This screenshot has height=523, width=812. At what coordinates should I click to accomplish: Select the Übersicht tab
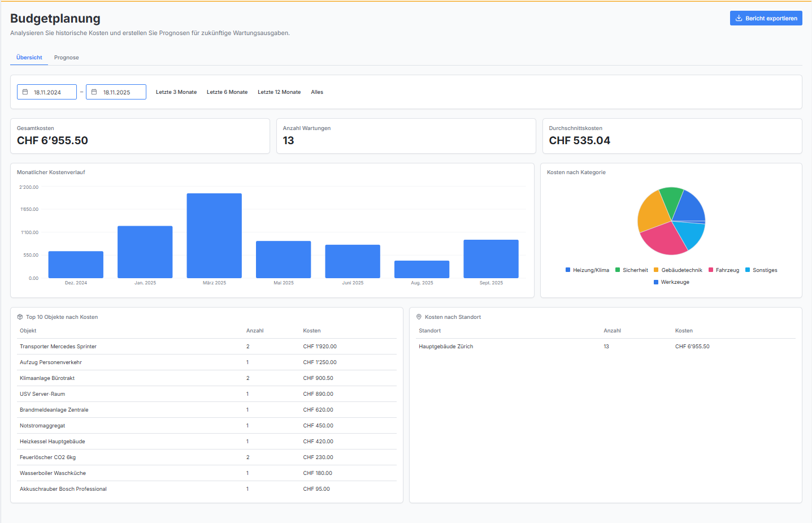tap(29, 58)
